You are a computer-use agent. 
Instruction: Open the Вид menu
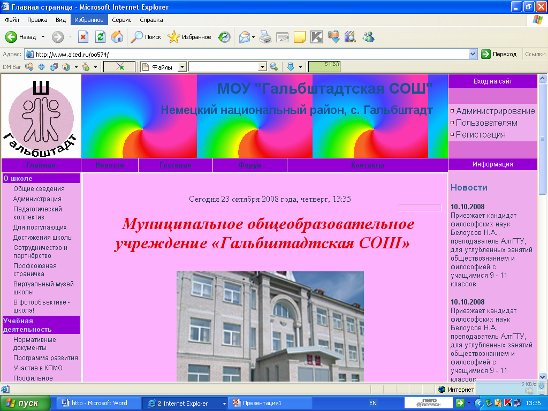coord(60,20)
